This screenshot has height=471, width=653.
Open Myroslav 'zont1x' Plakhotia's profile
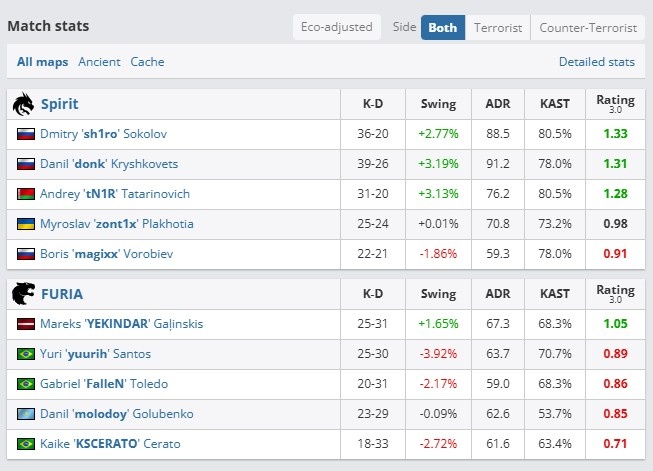(x=117, y=224)
